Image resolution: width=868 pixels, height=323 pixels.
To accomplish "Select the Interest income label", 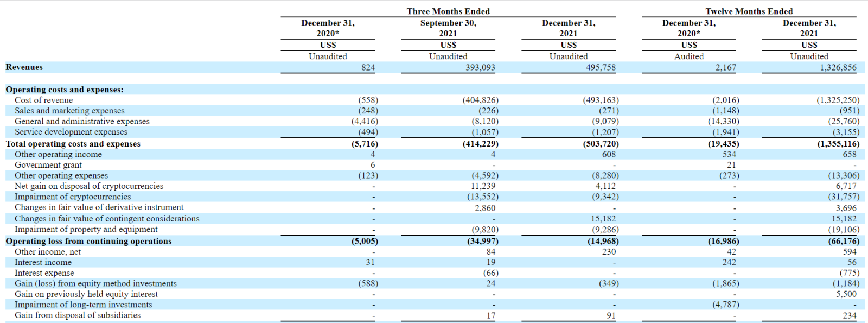I will (43, 262).
